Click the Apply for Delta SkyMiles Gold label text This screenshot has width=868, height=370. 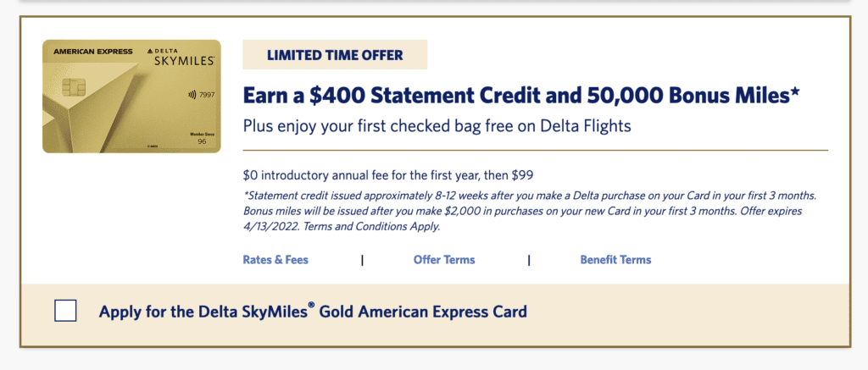(x=313, y=312)
